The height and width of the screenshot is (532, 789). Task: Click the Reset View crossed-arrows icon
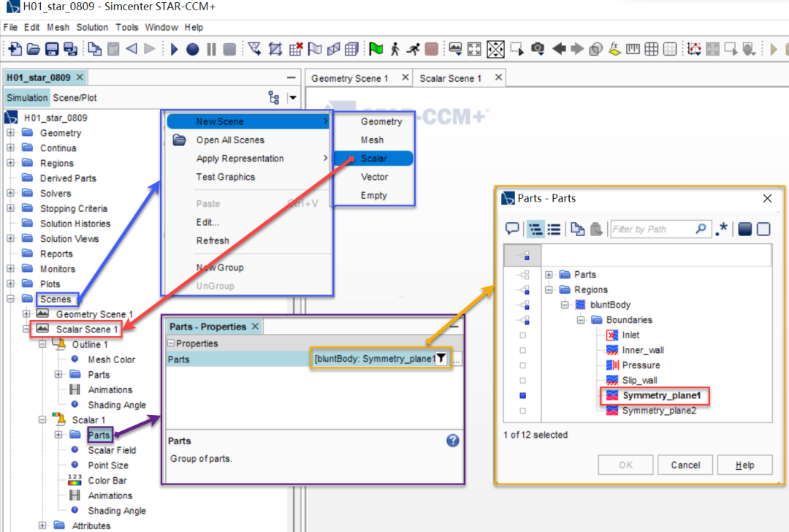[495, 49]
